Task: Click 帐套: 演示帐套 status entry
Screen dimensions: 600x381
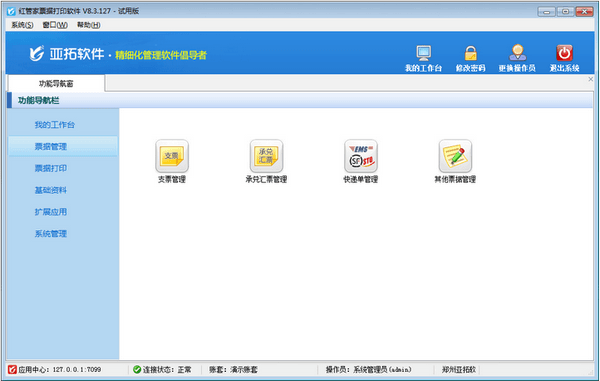Action: 233,370
